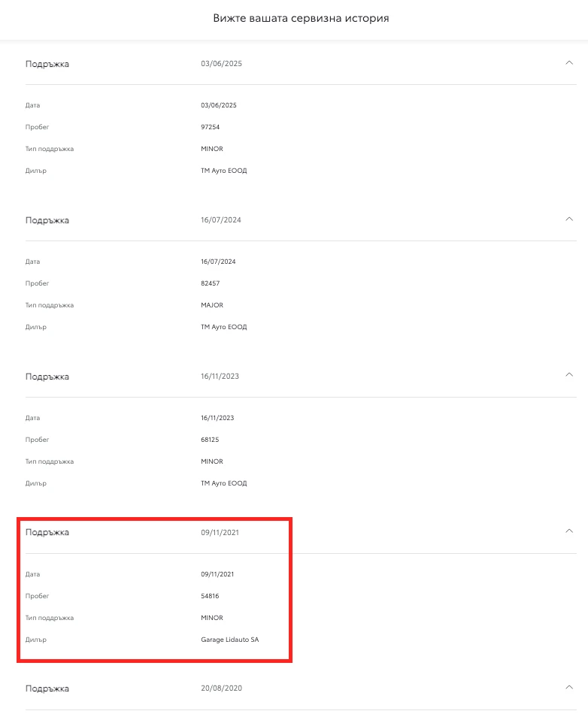Collapse the 03/06/2025 maintenance entry chevron
Screen dimensions: 588x714
click(x=568, y=63)
